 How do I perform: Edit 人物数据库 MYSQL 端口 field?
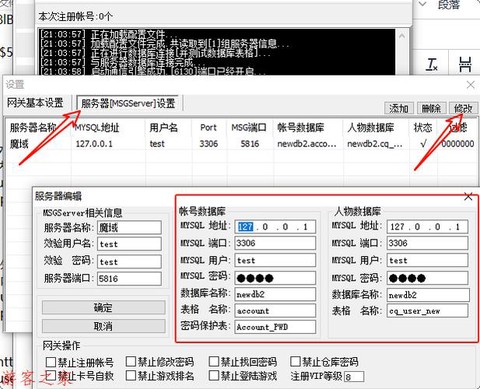pyautogui.click(x=427, y=243)
